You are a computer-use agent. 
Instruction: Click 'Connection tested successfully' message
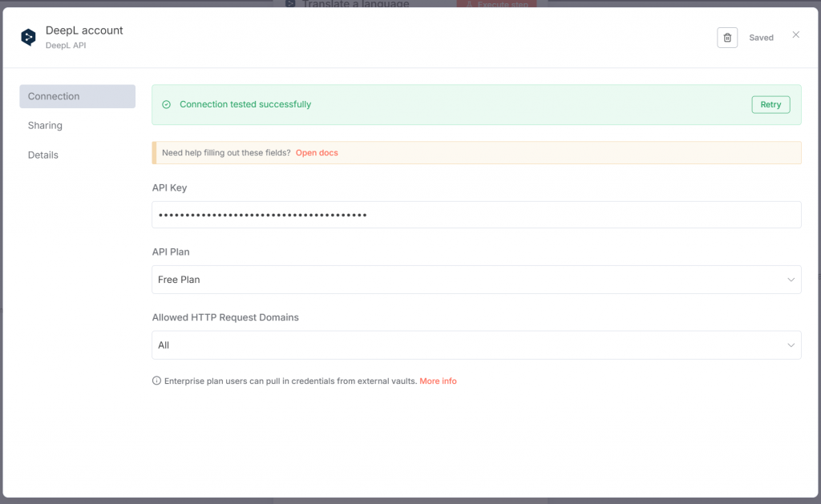coord(245,104)
